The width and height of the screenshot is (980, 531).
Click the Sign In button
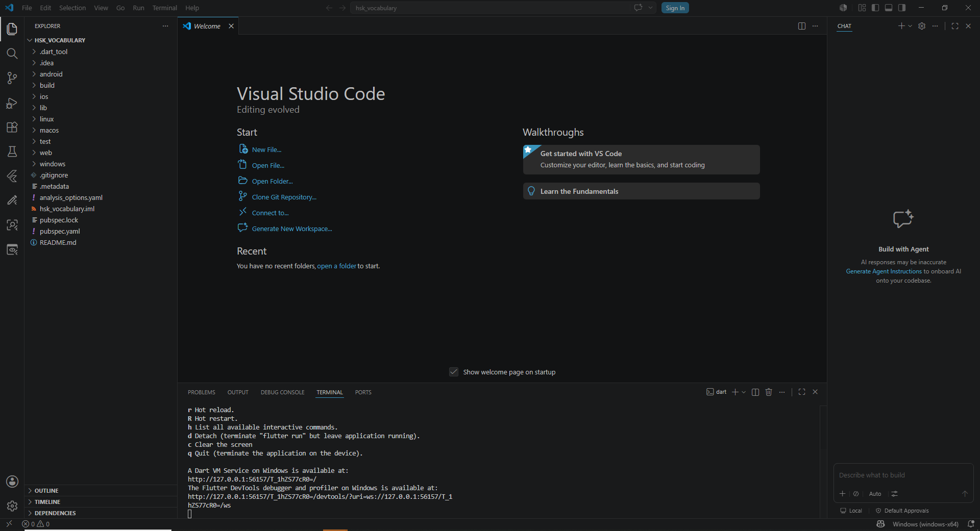point(675,8)
